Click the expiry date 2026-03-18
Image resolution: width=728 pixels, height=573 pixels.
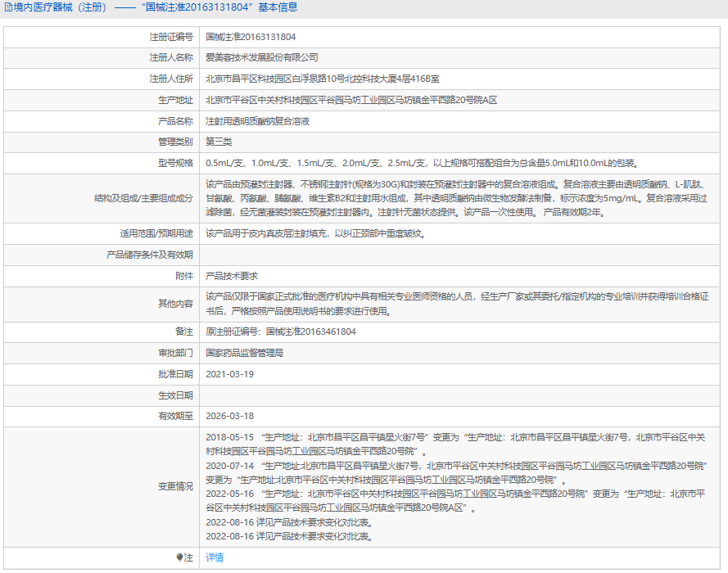point(230,416)
